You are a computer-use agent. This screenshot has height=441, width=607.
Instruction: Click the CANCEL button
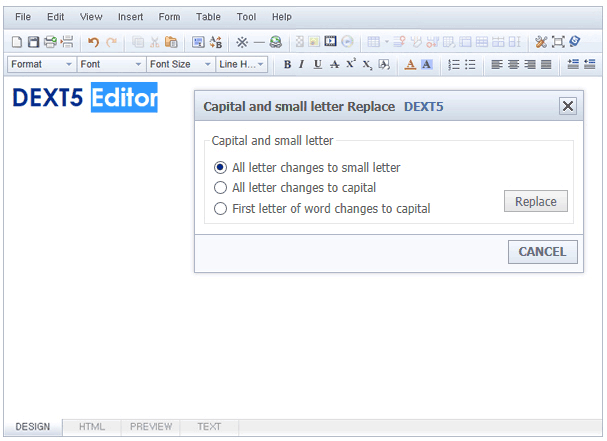(543, 252)
